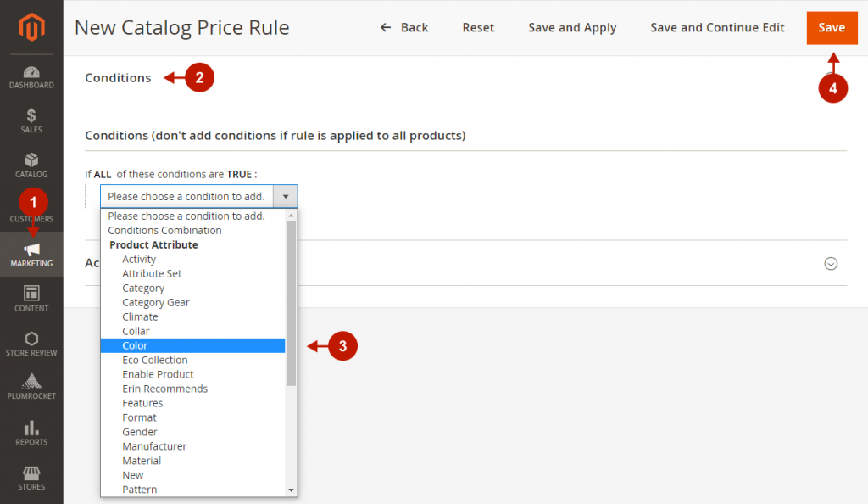Choose Color from the attribute list
The height and width of the screenshot is (504, 868).
[x=136, y=345]
